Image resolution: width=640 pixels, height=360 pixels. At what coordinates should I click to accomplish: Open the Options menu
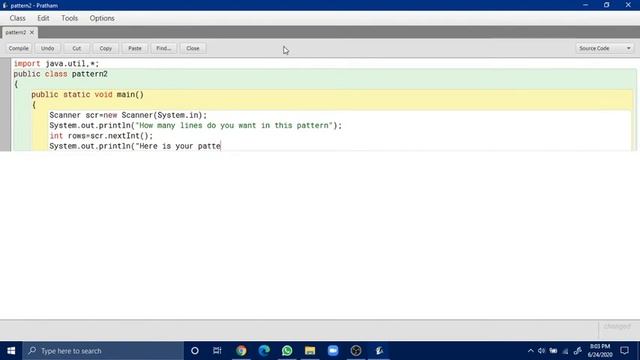pyautogui.click(x=102, y=18)
